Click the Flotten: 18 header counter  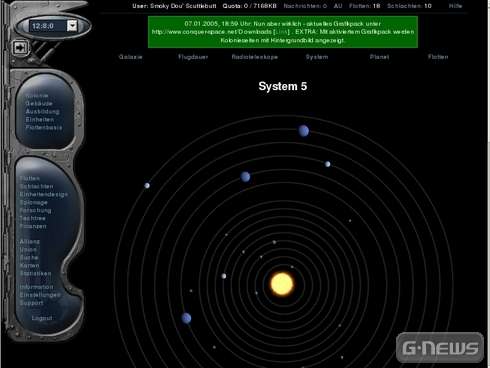(x=365, y=6)
